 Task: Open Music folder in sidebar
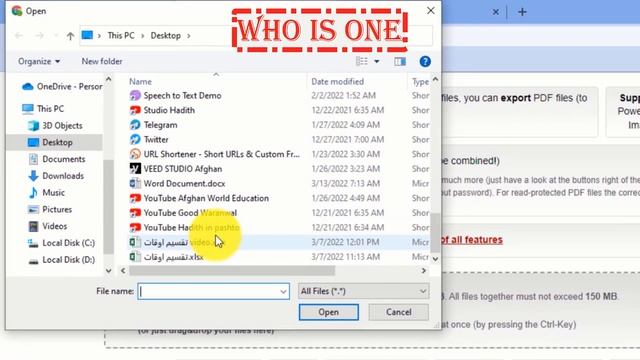pyautogui.click(x=46, y=193)
